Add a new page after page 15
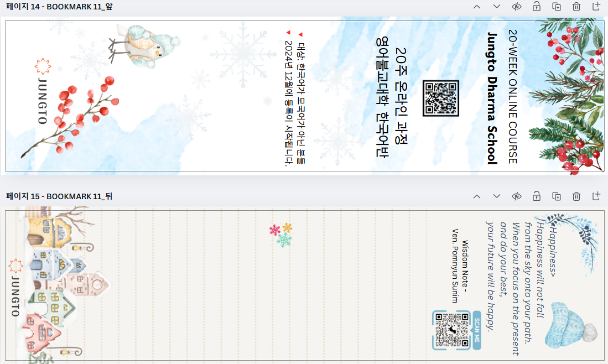The width and height of the screenshot is (608, 364). coord(596,196)
